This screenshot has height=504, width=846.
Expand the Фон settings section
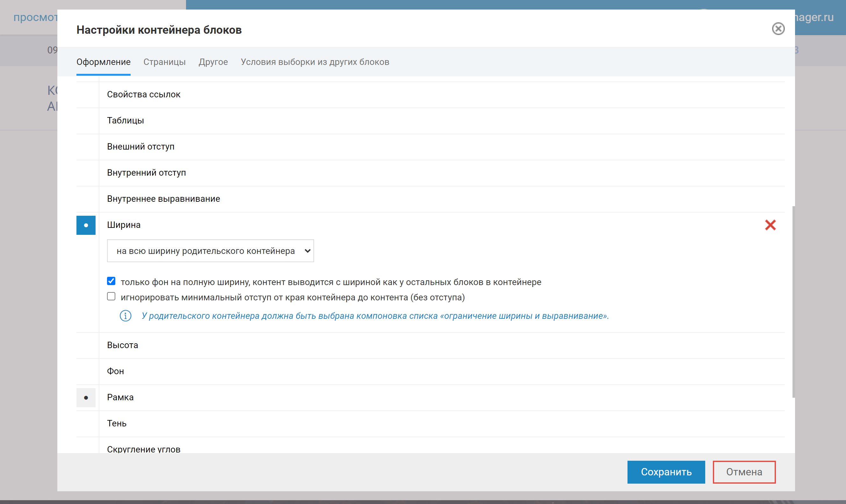click(x=116, y=371)
